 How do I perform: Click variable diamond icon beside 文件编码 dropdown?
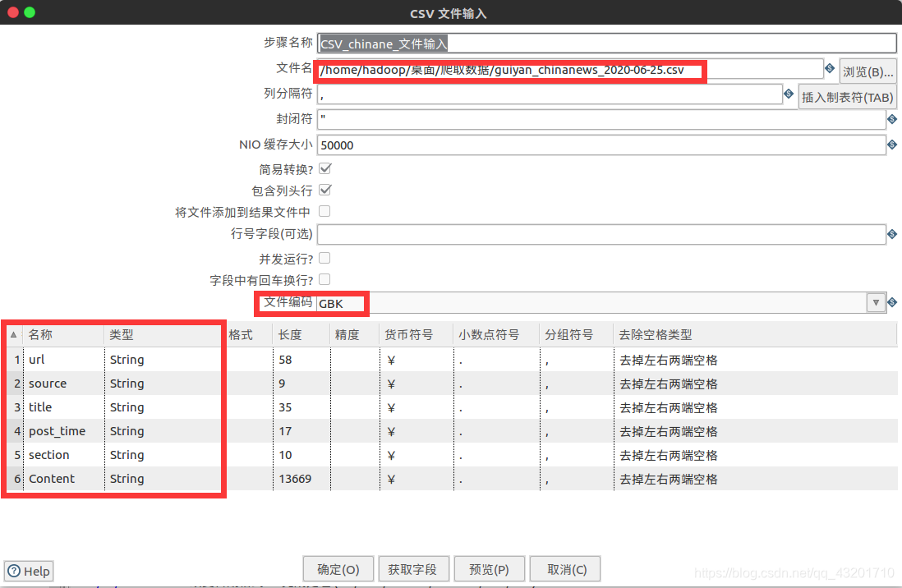pos(892,302)
